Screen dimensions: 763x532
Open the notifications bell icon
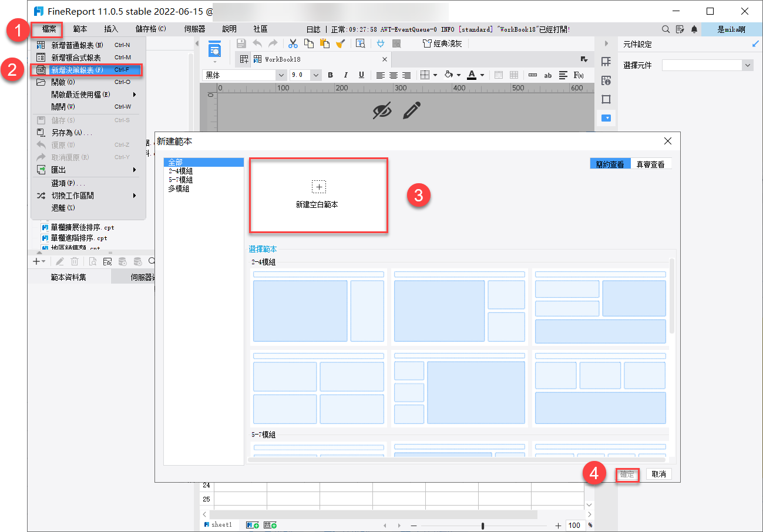694,29
